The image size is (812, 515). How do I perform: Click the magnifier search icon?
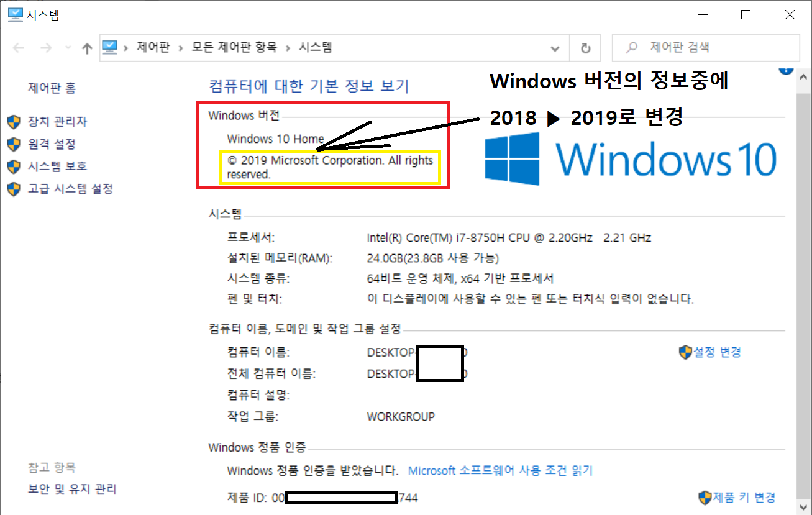[632, 47]
